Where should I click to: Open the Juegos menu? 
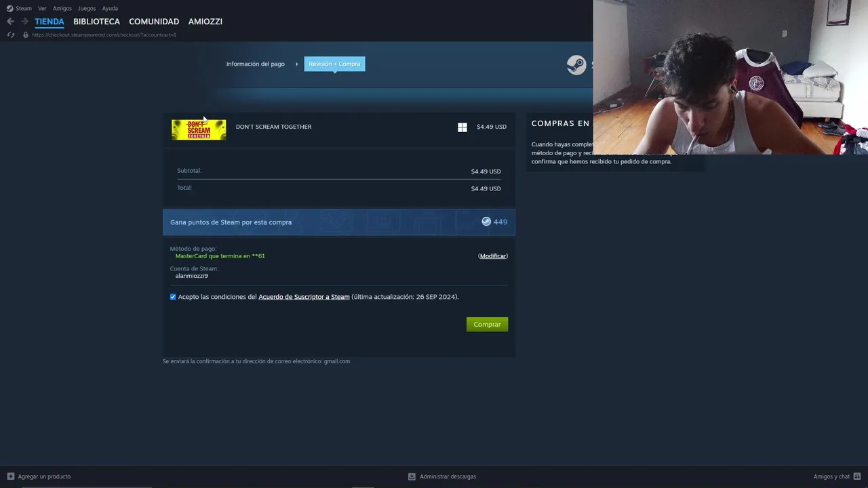87,8
